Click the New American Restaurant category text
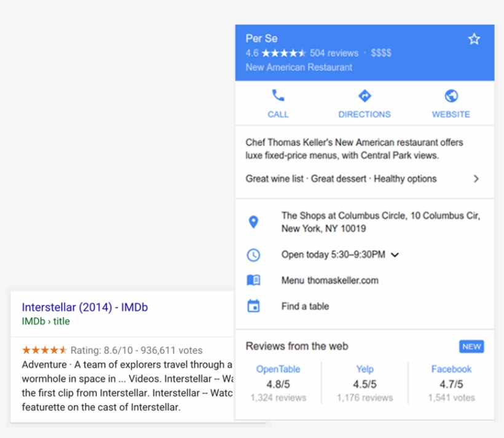This screenshot has width=504, height=438. [x=299, y=67]
